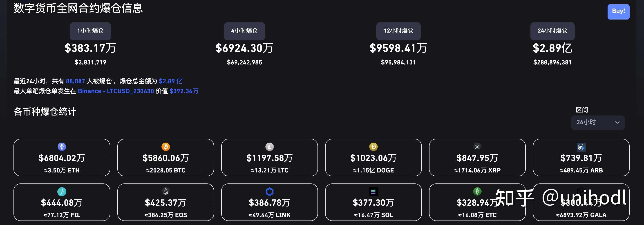Click the Chainlink LINK icon
The height and width of the screenshot is (225, 644).
pyautogui.click(x=270, y=192)
